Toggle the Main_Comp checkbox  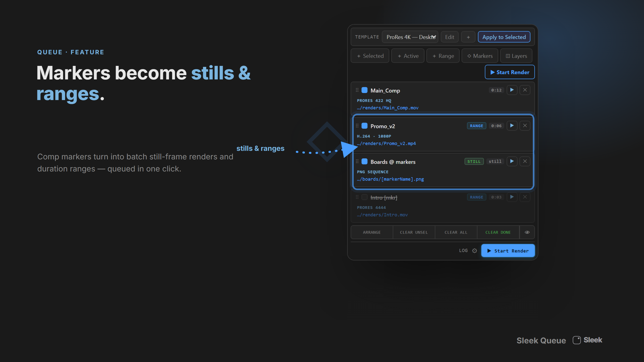click(x=365, y=90)
